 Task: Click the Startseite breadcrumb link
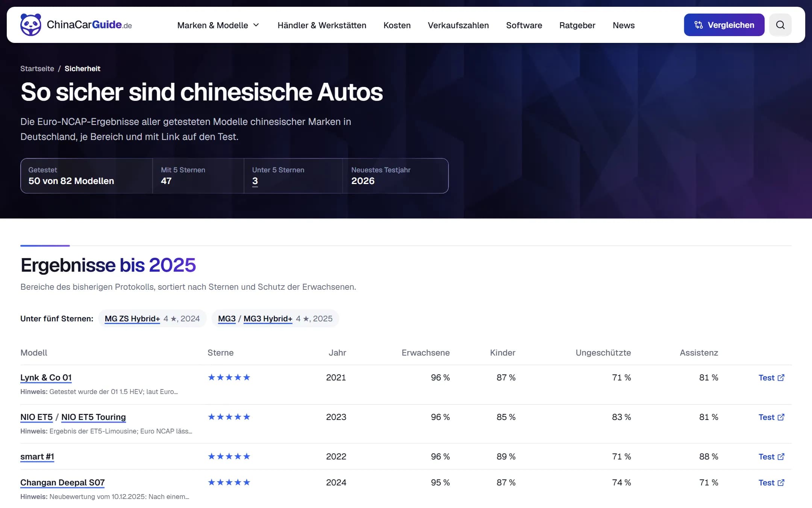coord(37,68)
